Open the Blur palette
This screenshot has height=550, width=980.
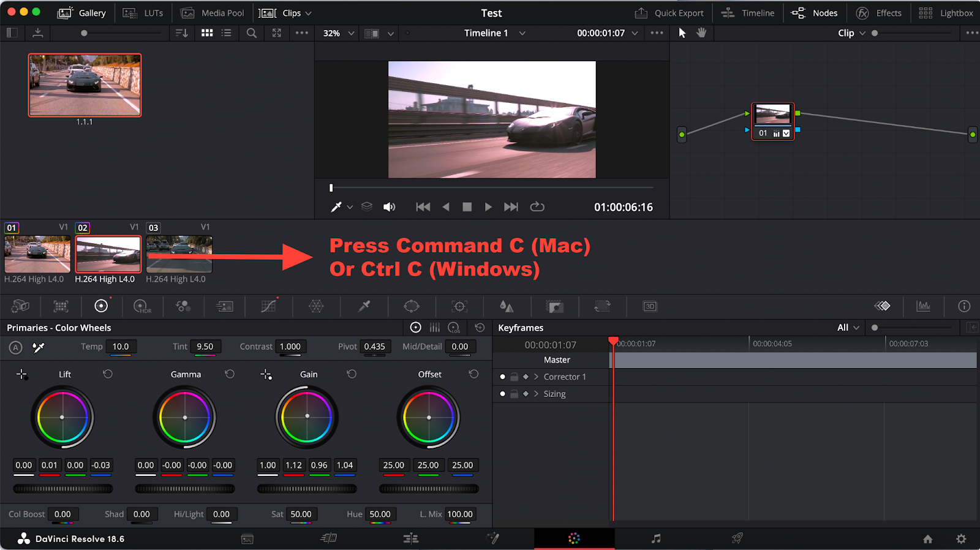coord(507,306)
